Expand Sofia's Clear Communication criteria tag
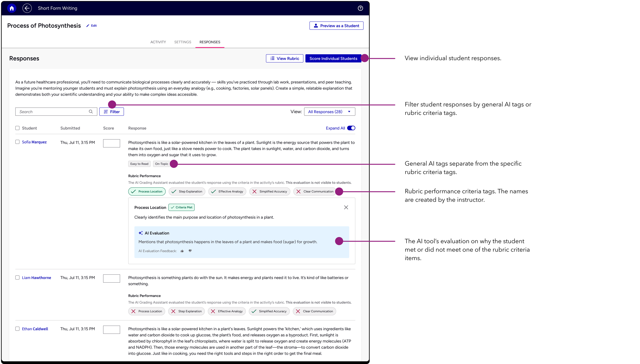The height and width of the screenshot is (364, 640). (315, 191)
